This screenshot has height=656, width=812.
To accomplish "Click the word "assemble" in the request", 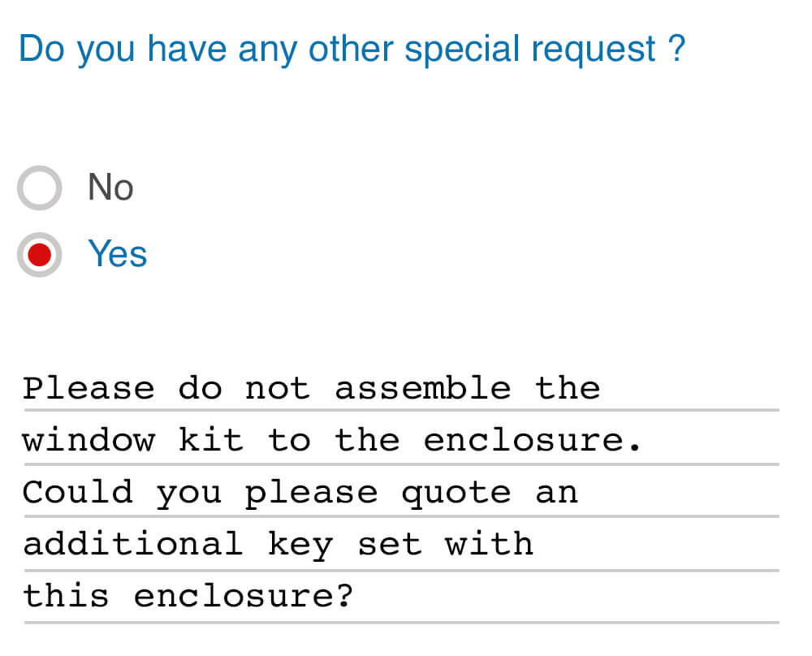I will coord(422,388).
